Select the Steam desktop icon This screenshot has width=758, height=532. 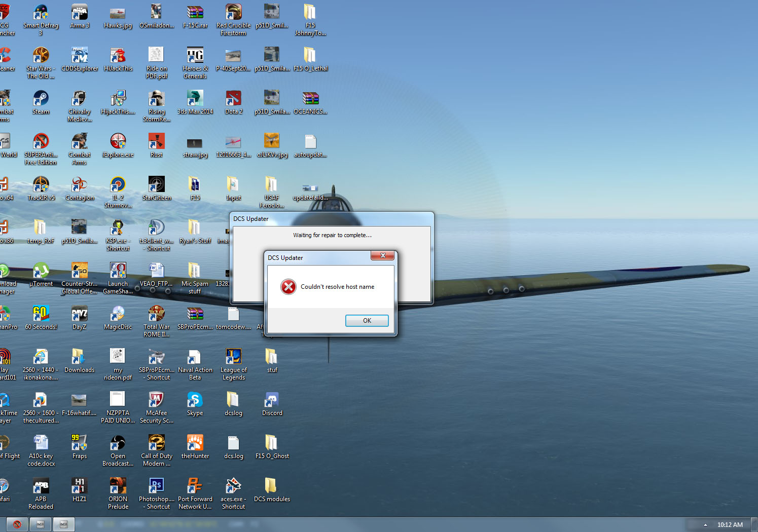click(41, 103)
